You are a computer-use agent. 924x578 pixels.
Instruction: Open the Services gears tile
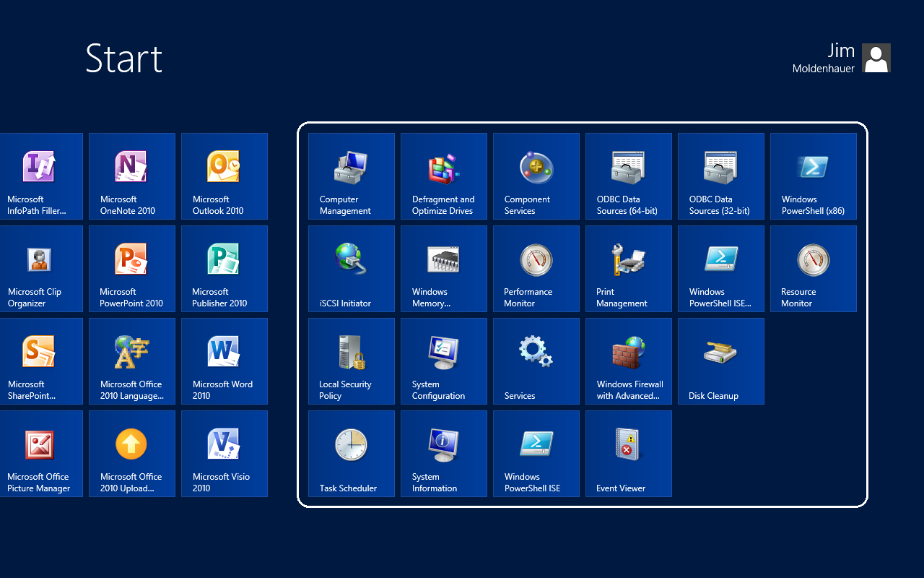click(x=536, y=361)
